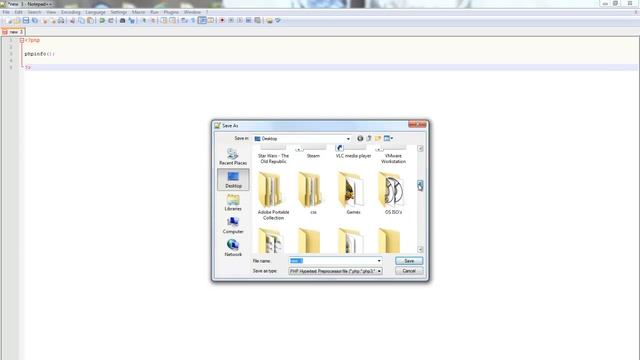Click the Zoom In toolbar icon
Screen dimensions: 640x360
(x=144, y=20)
